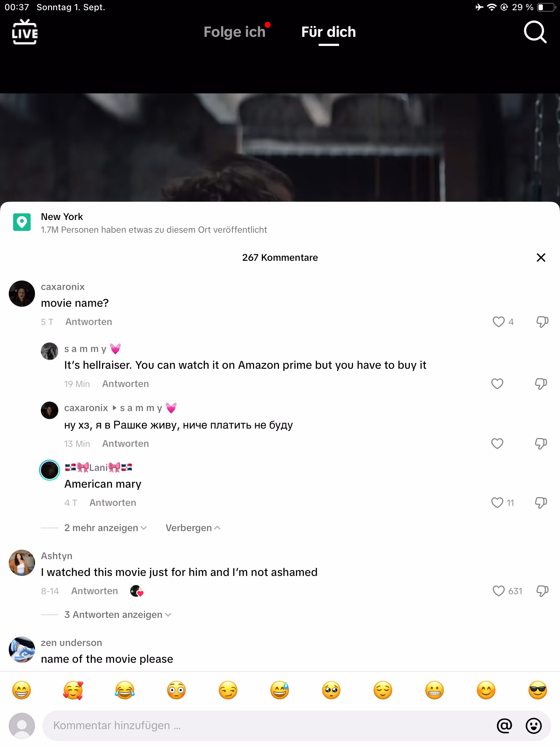The width and height of the screenshot is (560, 747).
Task: Expand '2 mehr anzeigen' replies
Action: point(106,528)
